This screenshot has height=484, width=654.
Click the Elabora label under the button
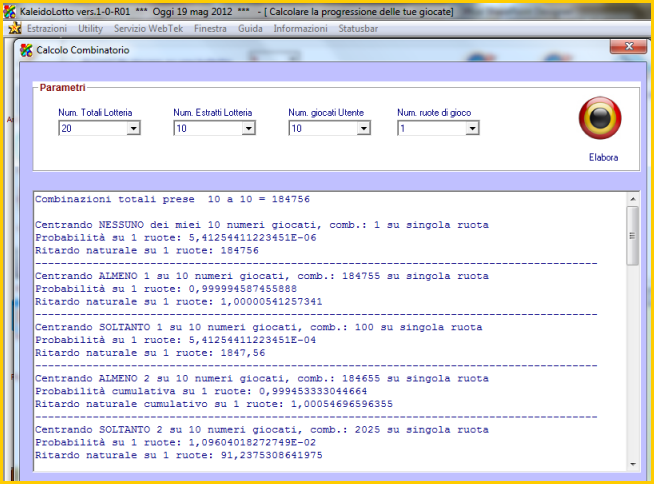(x=603, y=157)
